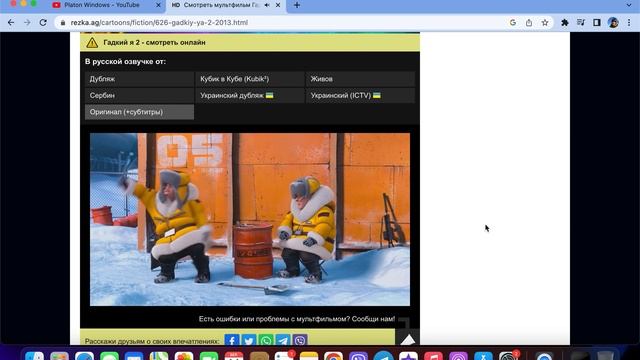Share on Facebook

point(232,341)
